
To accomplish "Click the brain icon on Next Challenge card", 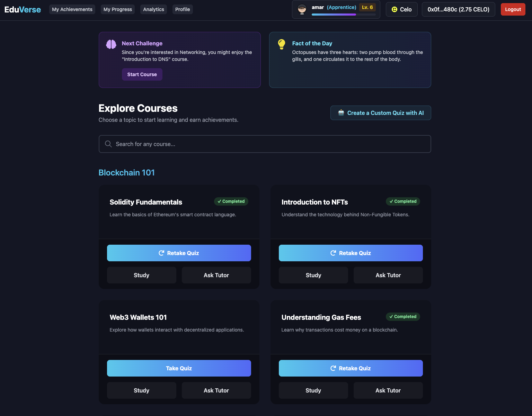I will 111,44.
